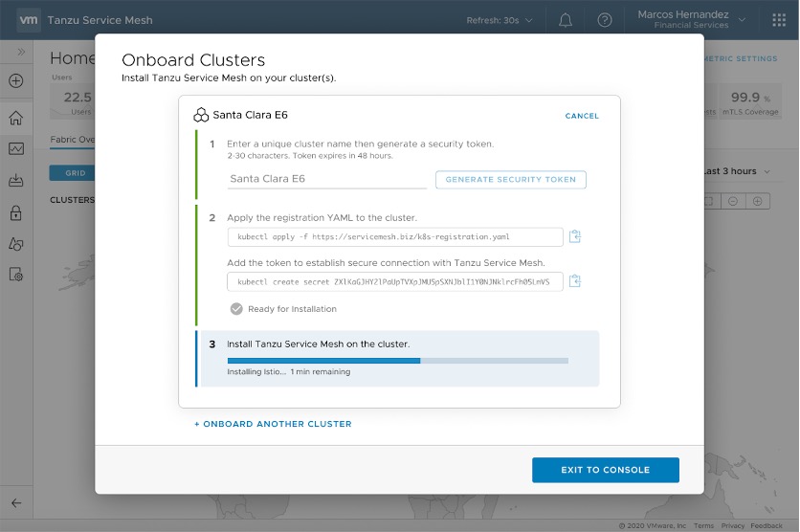This screenshot has height=532, width=800.
Task: Open the Refresh: 30s dropdown
Action: click(x=499, y=20)
